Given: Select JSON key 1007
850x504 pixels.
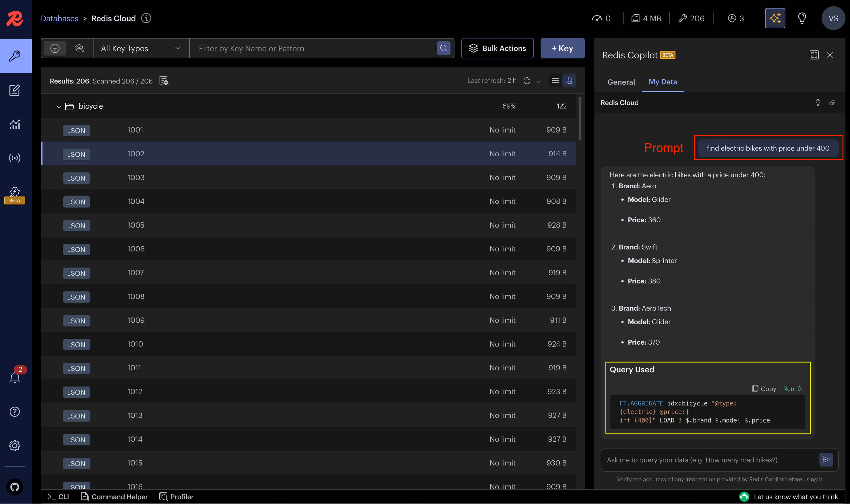Looking at the screenshot, I should click(x=308, y=272).
